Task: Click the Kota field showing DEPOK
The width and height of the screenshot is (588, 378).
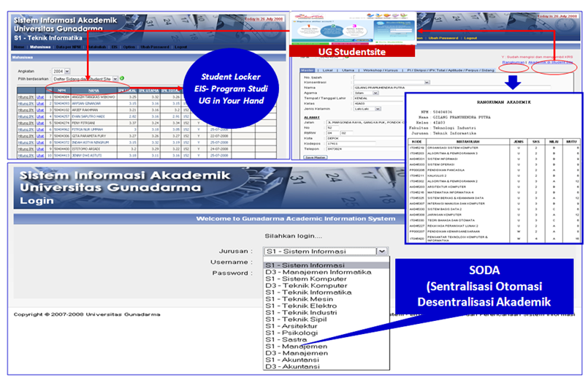Action: pos(366,138)
